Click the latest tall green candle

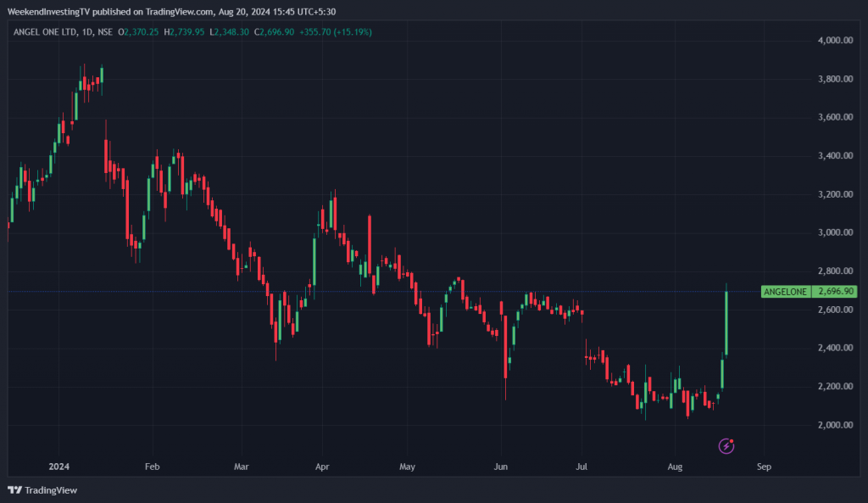coord(726,323)
